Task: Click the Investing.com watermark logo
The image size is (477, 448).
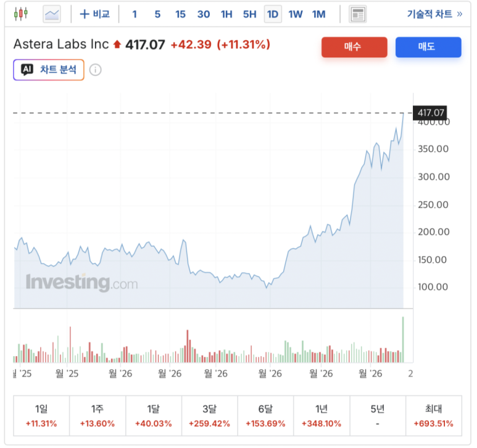Action: point(82,283)
